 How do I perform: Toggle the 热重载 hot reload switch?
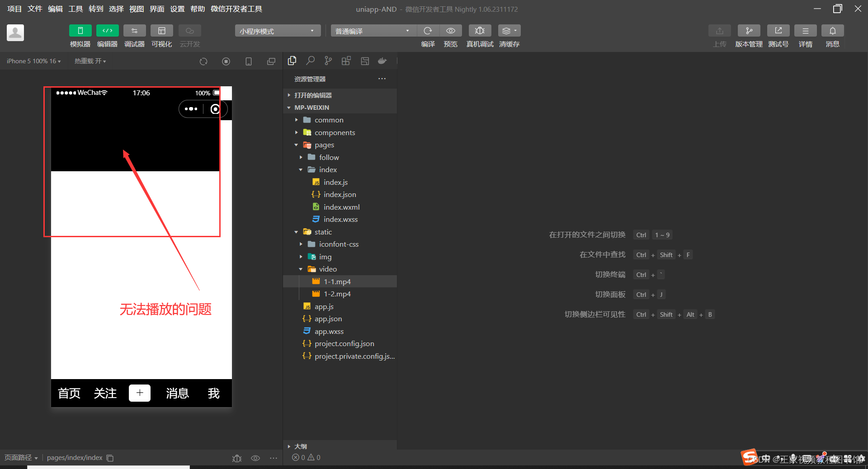(90, 61)
